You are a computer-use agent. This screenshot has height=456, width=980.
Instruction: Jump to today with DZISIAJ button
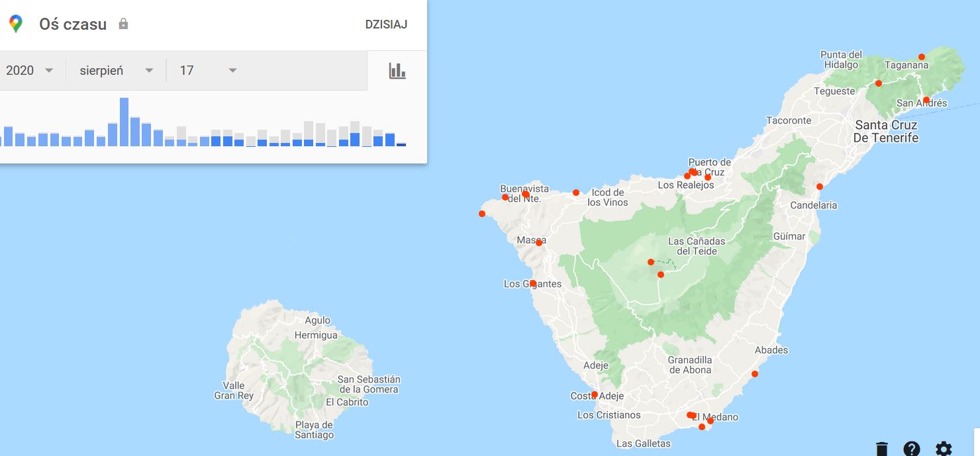tap(386, 24)
